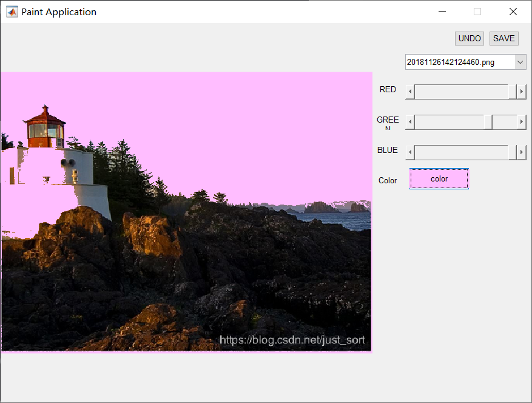This screenshot has height=403, width=532.
Task: Click the RED slider left arrow
Action: coord(409,92)
